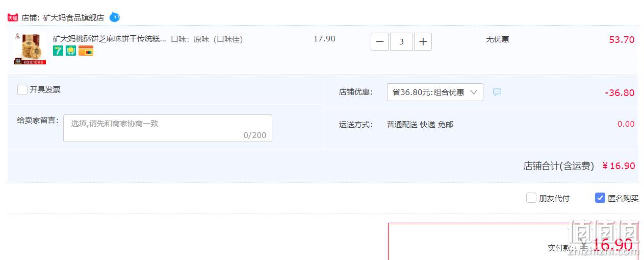Increase quantity with the plus button
The height and width of the screenshot is (260, 644).
[423, 42]
